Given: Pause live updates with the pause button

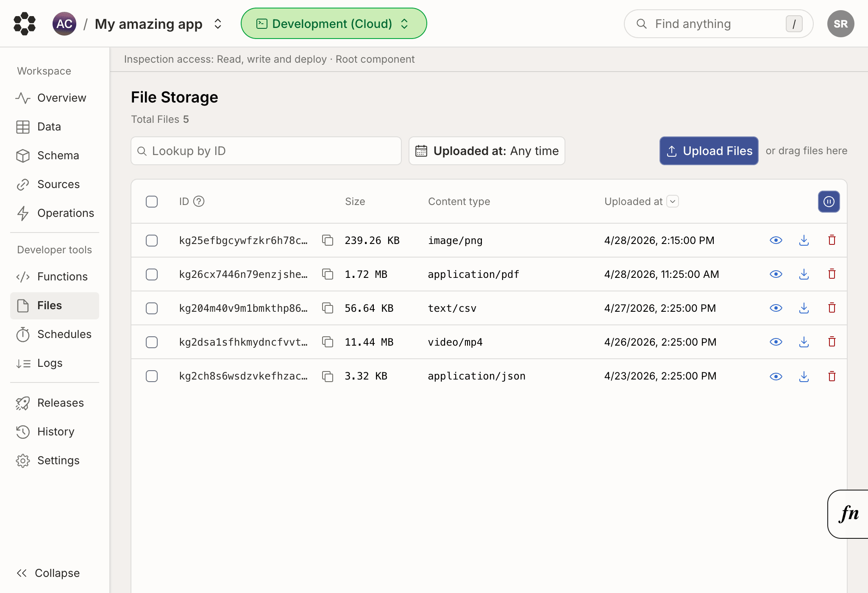Looking at the screenshot, I should pos(829,202).
